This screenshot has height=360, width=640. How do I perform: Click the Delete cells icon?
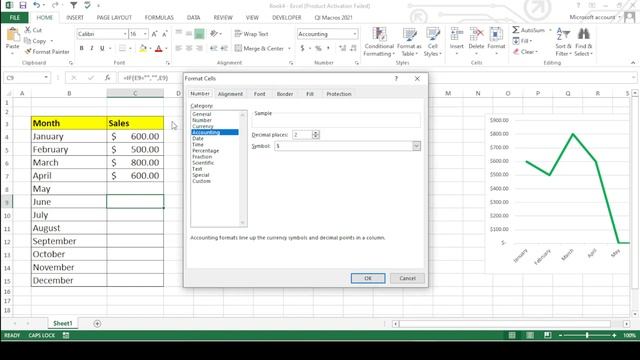tap(476, 34)
